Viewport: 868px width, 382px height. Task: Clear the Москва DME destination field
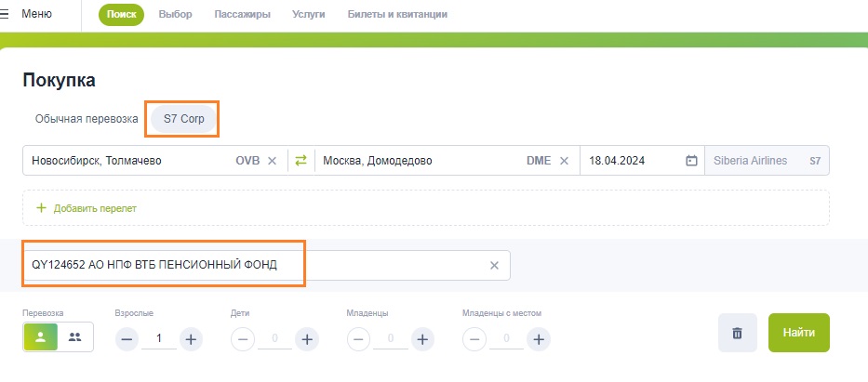point(564,161)
